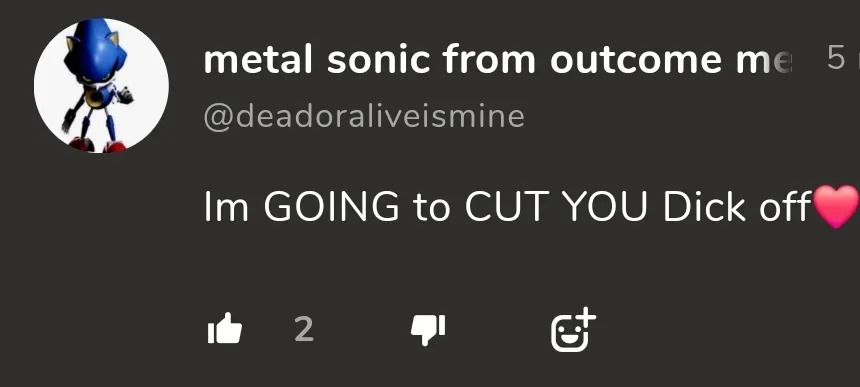
Task: Visit the @deadoraliveismine handle
Action: (364, 116)
